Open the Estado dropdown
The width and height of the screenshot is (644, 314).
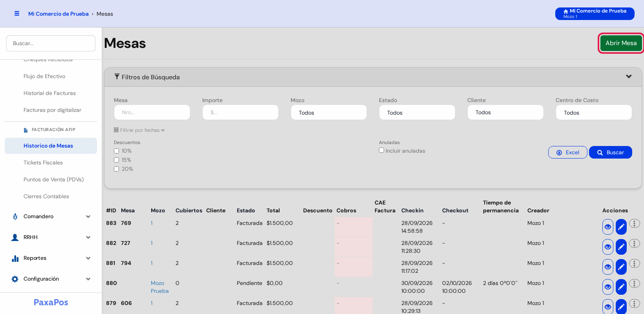417,112
